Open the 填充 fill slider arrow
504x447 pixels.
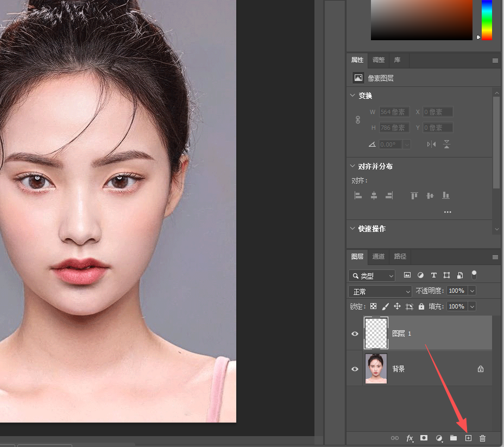(472, 306)
